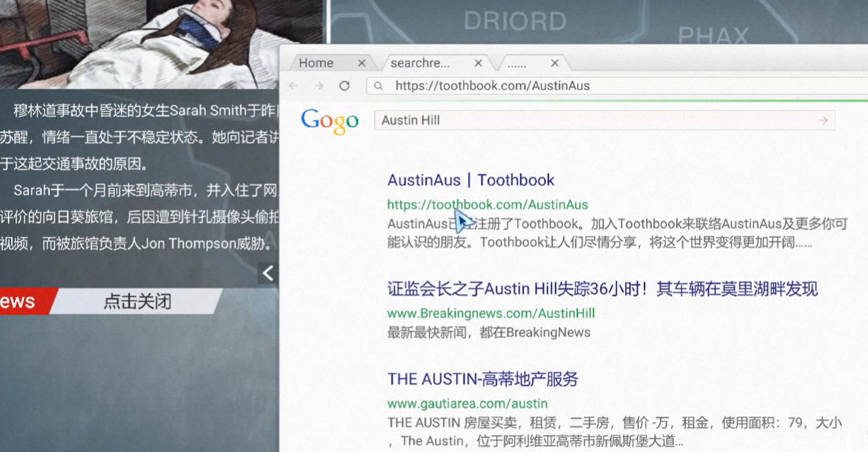Close the searchre... tab

(478, 63)
